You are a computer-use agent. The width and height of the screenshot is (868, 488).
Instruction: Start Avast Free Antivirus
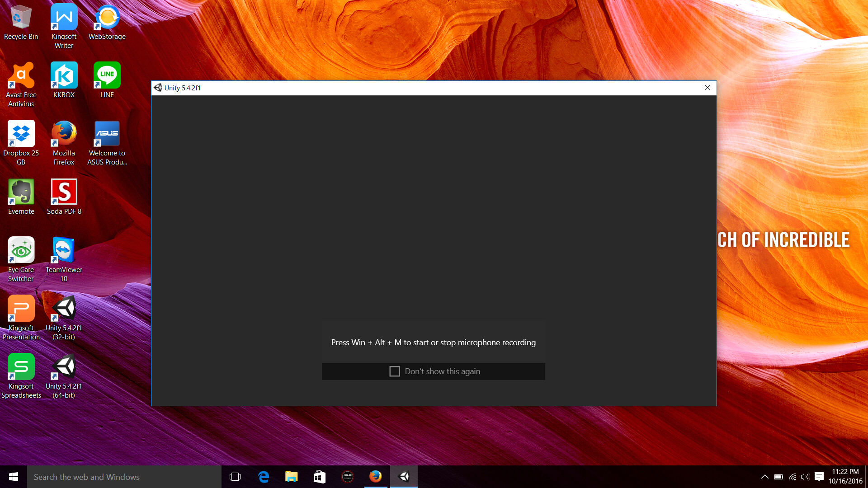pyautogui.click(x=21, y=75)
